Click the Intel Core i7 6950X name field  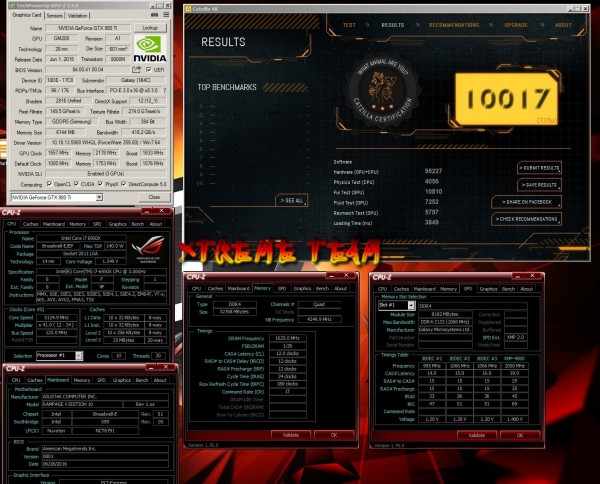[81, 238]
